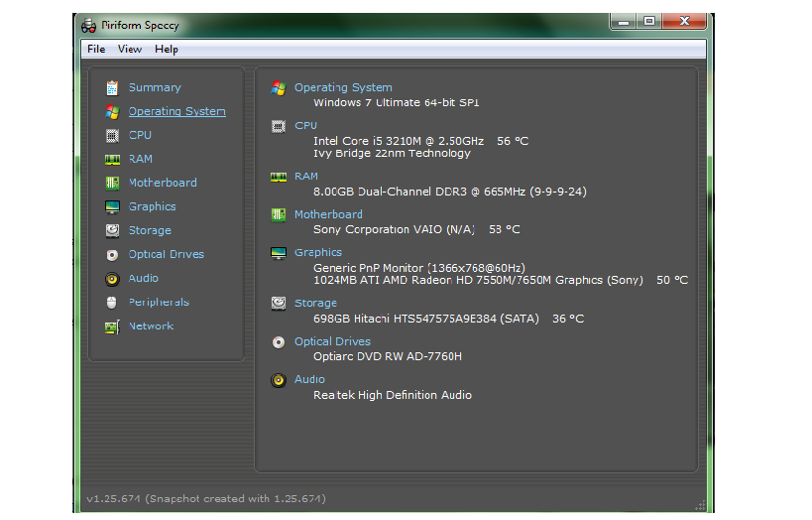Open Storage heading link in summary panel

[315, 304]
